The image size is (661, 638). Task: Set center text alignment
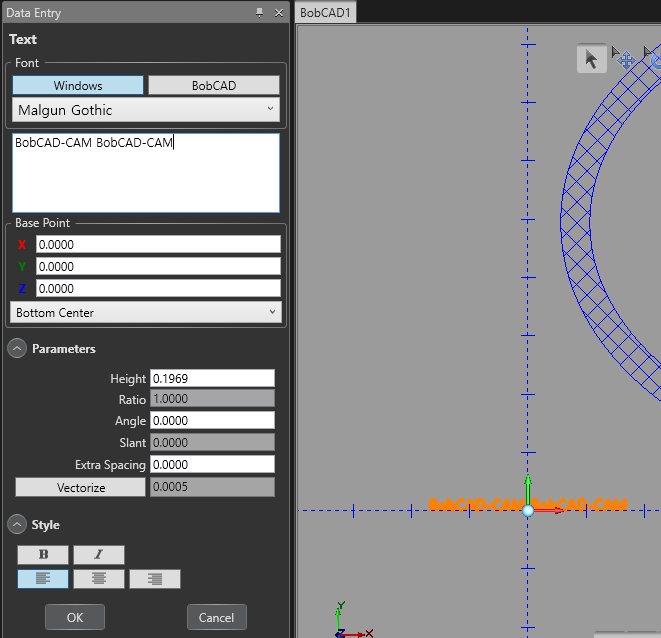[x=99, y=579]
